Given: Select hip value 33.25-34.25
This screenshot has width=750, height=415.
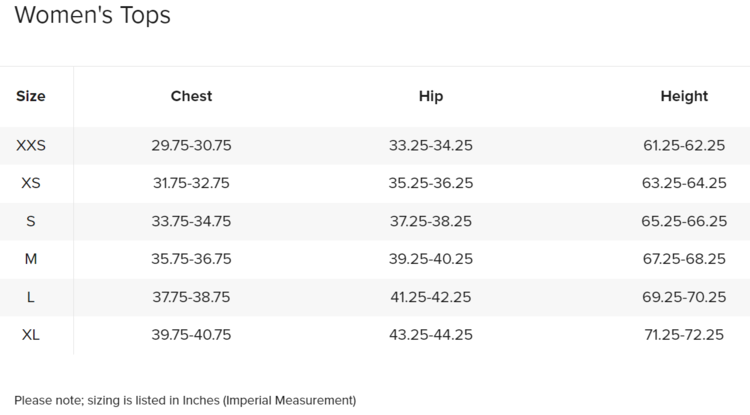Looking at the screenshot, I should click(x=430, y=146).
